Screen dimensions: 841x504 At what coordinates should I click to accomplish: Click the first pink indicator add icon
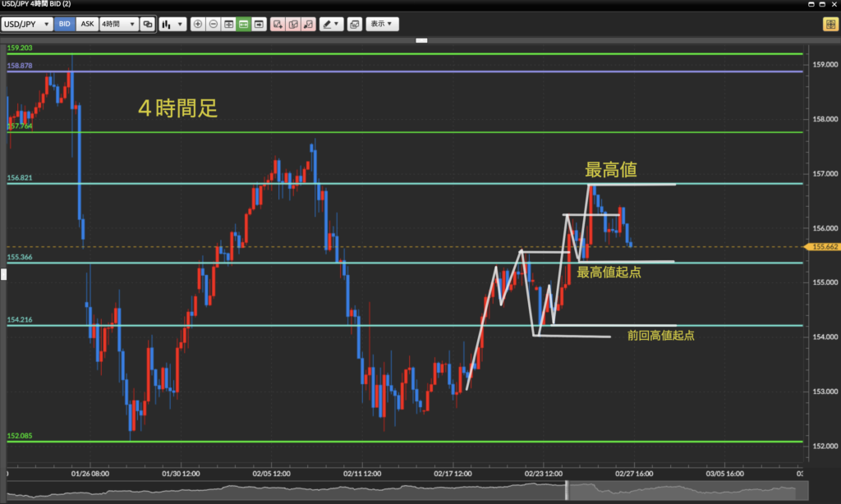(x=278, y=25)
